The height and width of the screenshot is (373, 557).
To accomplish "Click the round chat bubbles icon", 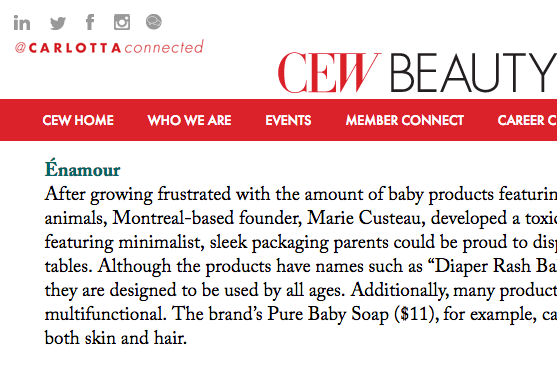I will click(154, 22).
